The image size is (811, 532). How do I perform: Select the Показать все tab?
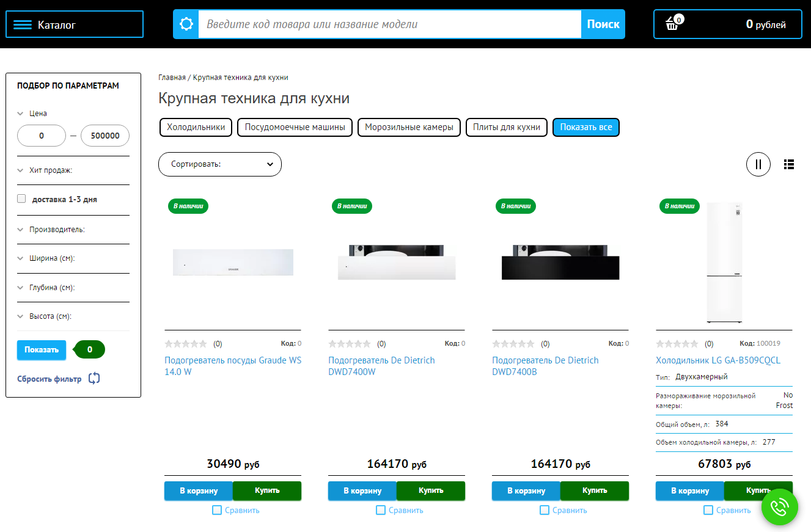(x=586, y=128)
